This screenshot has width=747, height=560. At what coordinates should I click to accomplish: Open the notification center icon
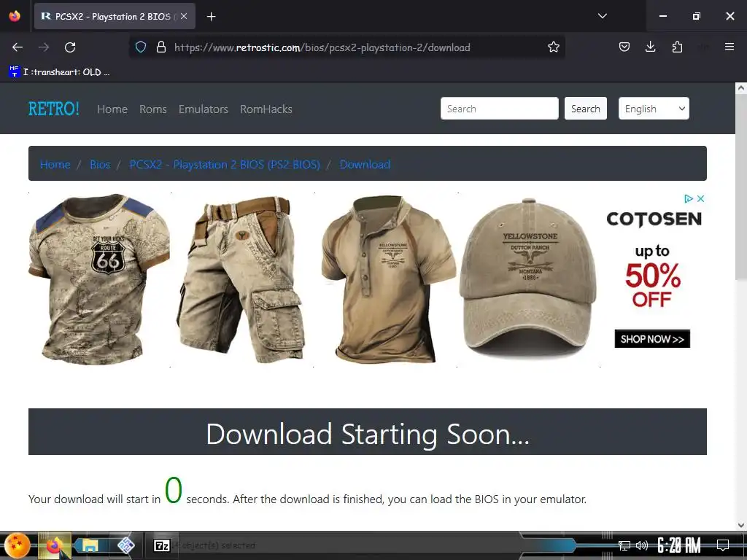(723, 545)
